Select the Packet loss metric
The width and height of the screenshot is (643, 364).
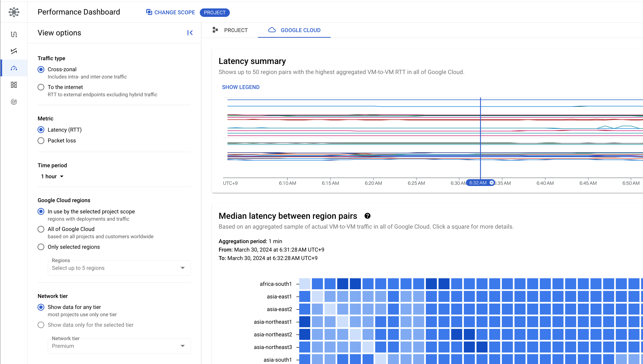pos(41,141)
